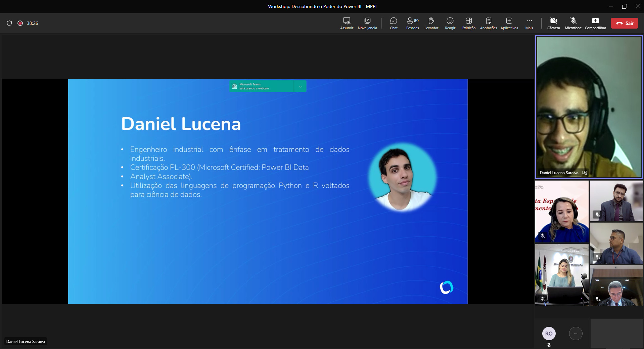Click pin icon beside Daniel Lucena Saraiva name

click(585, 173)
